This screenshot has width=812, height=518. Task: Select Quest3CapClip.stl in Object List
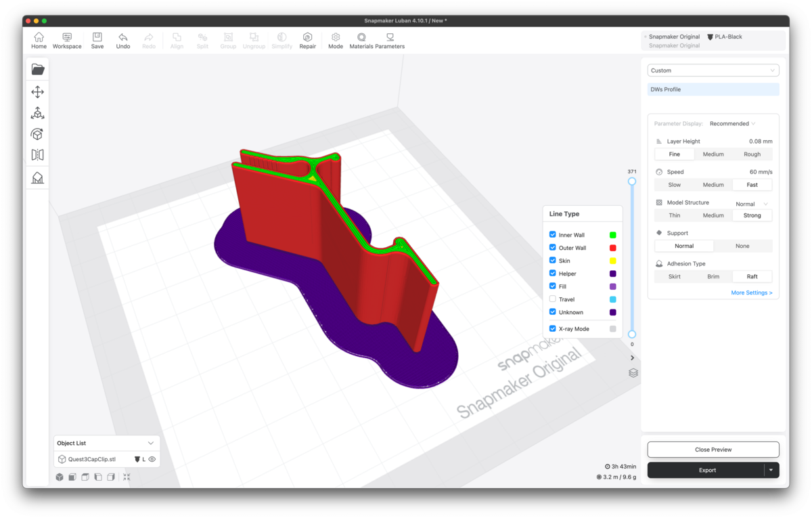92,459
